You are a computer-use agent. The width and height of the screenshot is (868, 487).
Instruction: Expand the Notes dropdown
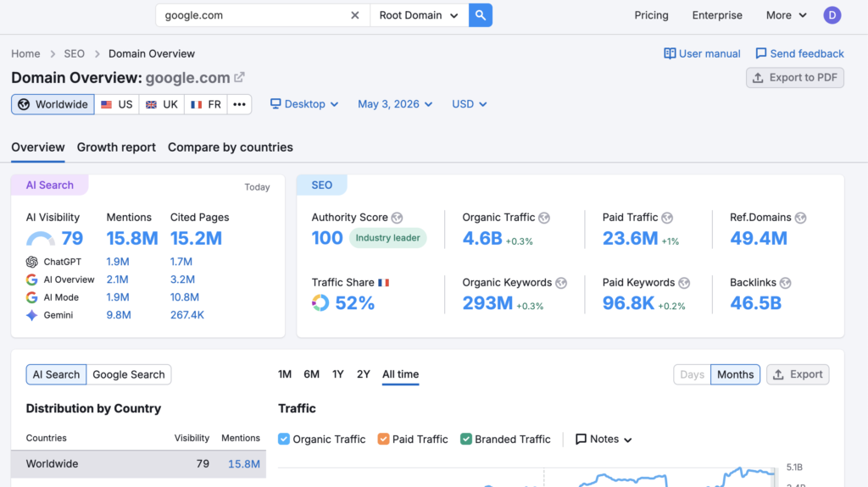[604, 440]
